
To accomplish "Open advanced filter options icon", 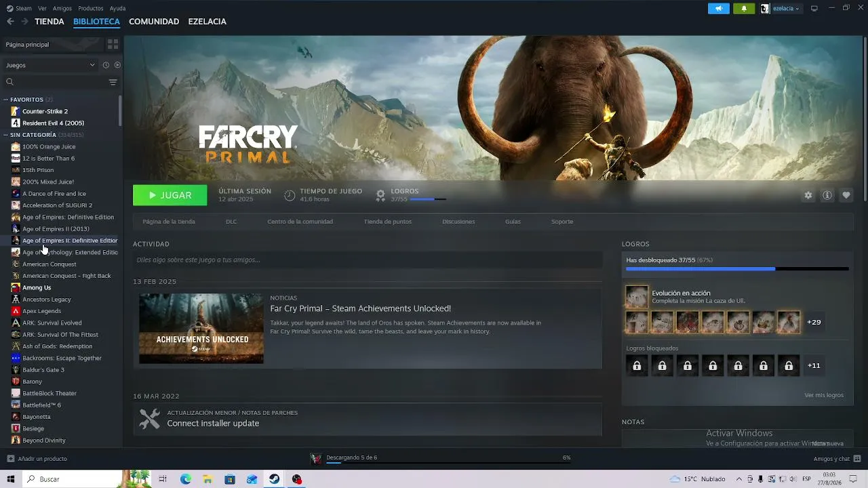I will [x=113, y=82].
